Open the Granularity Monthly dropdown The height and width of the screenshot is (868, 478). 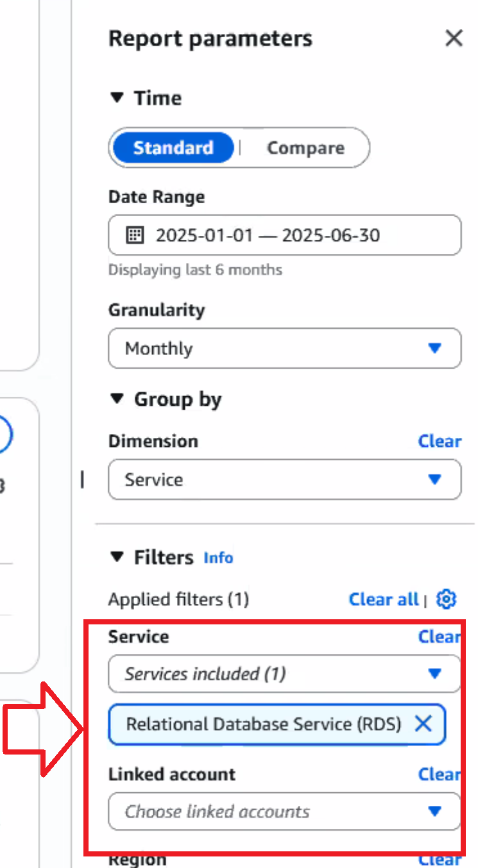click(284, 349)
